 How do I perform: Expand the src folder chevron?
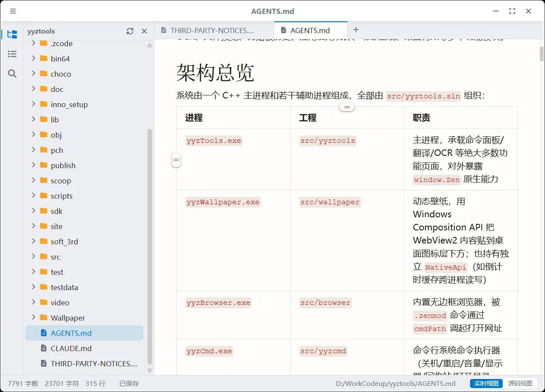point(34,257)
